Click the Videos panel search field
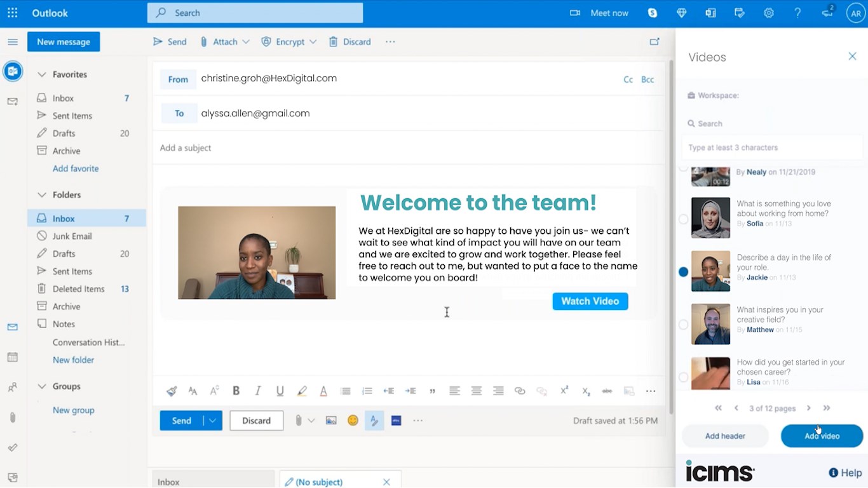Viewport: 868px width, 488px height. click(x=772, y=147)
